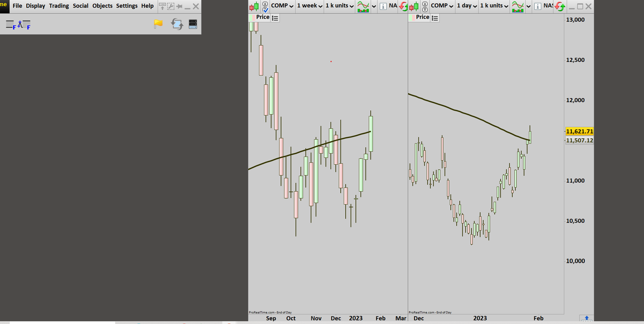This screenshot has height=324, width=644.
Task: Click the info icon on daily chart toolbar
Action: pos(538,6)
